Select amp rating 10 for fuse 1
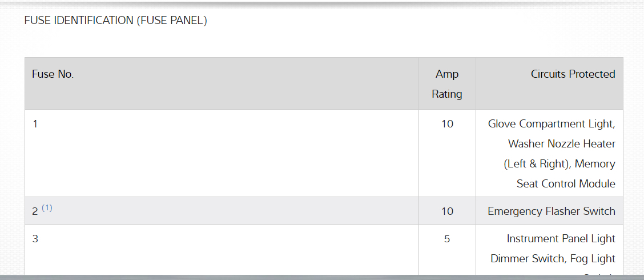The height and width of the screenshot is (280, 644). pyautogui.click(x=447, y=123)
